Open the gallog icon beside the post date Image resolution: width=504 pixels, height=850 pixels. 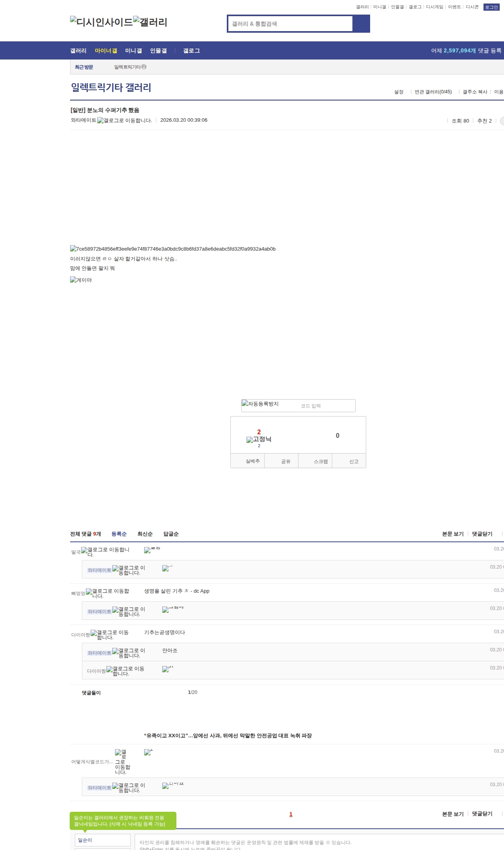(x=125, y=121)
